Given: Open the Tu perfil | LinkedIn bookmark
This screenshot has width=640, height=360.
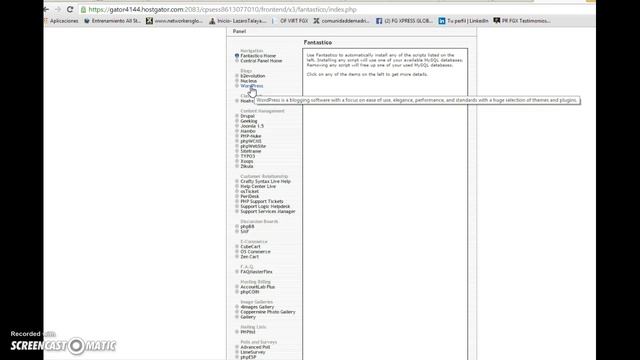Looking at the screenshot, I should click(463, 21).
